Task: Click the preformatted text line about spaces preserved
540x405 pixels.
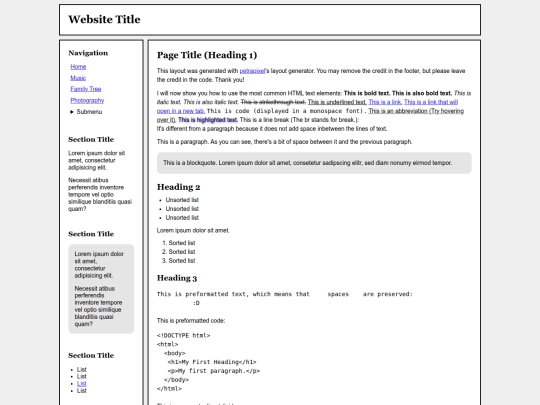Action: coord(285,294)
